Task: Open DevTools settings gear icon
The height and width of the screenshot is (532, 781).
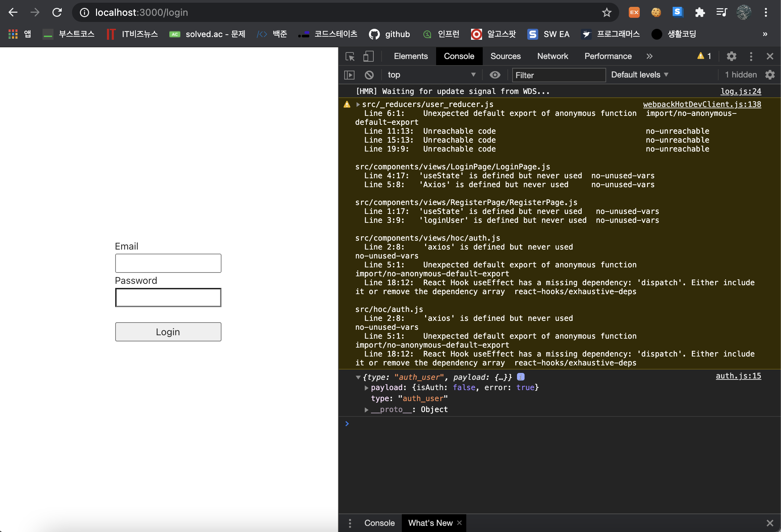Action: click(731, 56)
